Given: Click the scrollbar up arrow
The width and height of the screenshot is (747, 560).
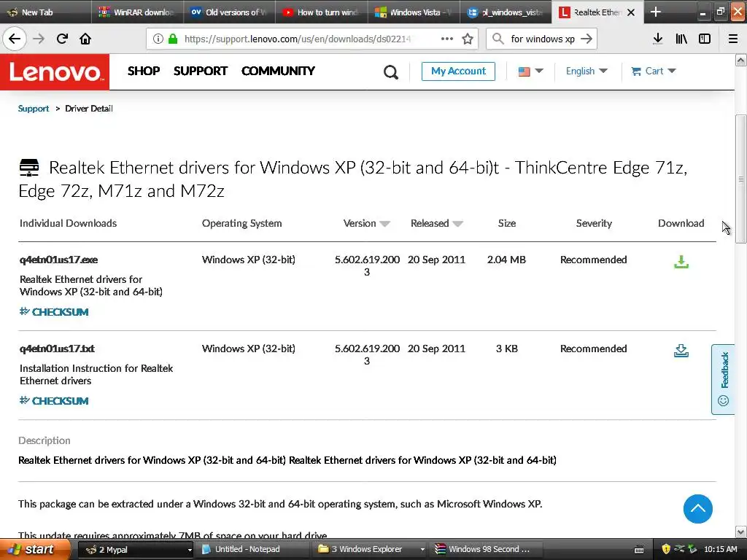Looking at the screenshot, I should pos(741,60).
